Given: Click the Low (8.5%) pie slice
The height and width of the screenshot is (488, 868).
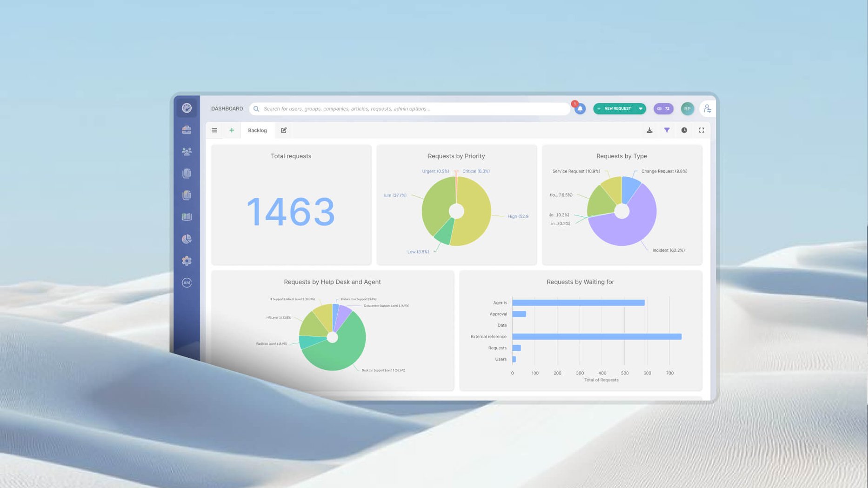Looking at the screenshot, I should (445, 232).
